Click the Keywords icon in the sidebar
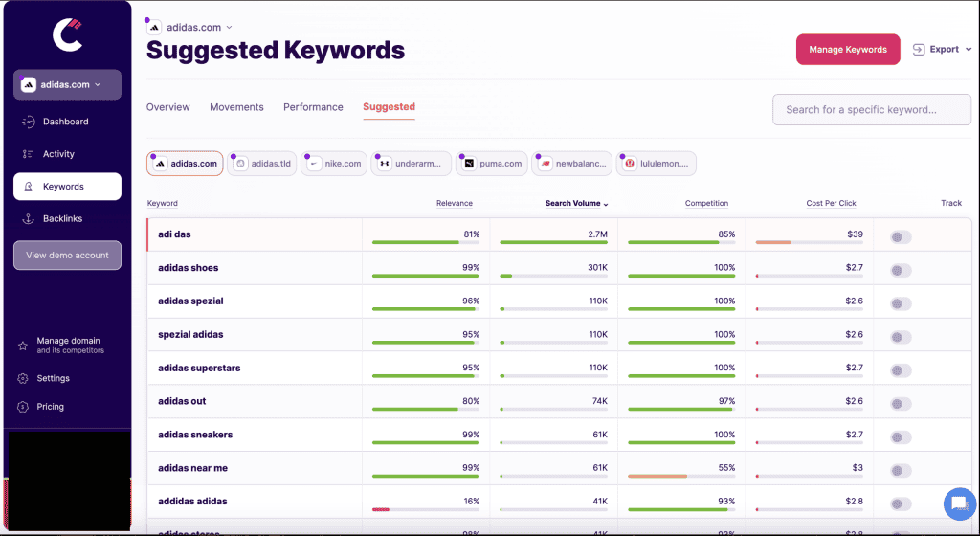980x536 pixels. [x=28, y=187]
